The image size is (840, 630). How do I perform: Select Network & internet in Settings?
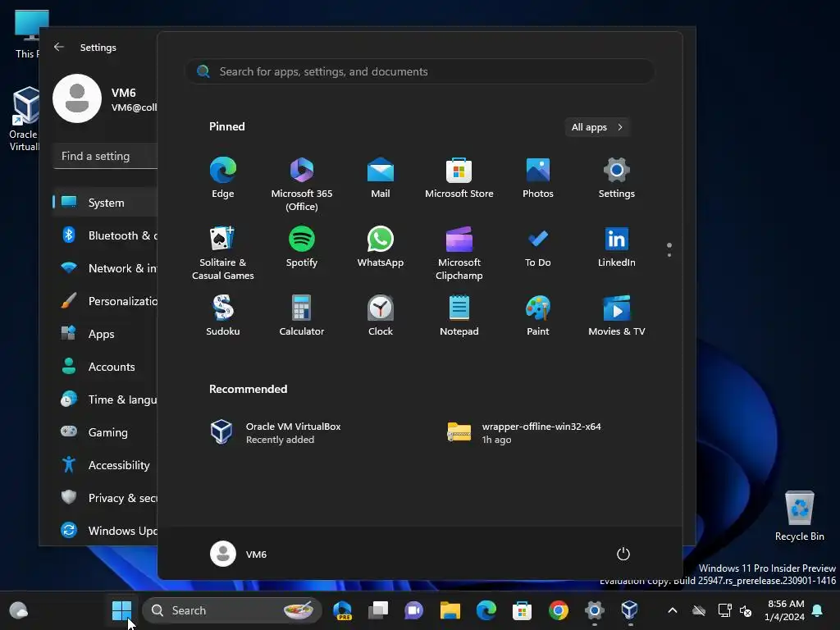pos(106,268)
